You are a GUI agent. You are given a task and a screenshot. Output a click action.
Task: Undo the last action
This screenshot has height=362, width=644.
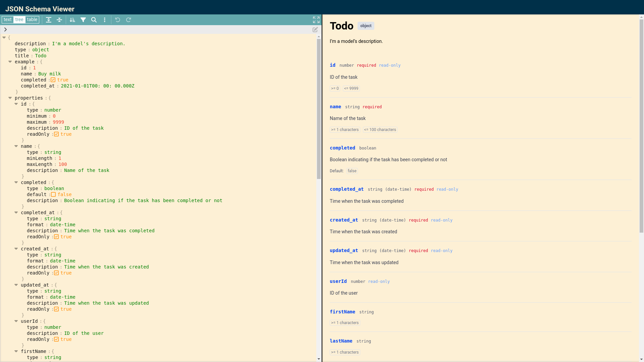118,20
